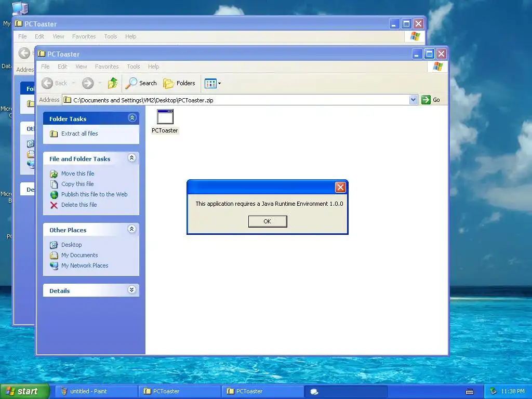Click first PCToaster taskbar button

[x=179, y=391]
